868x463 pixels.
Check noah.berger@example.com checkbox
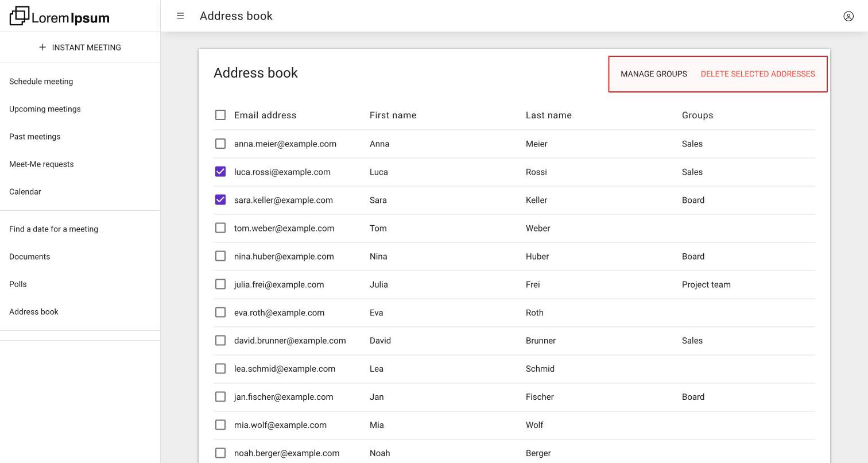220,453
